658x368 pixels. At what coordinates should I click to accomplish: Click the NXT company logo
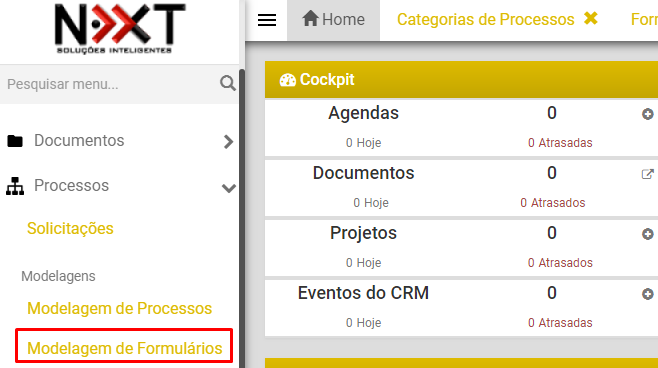pos(120,29)
